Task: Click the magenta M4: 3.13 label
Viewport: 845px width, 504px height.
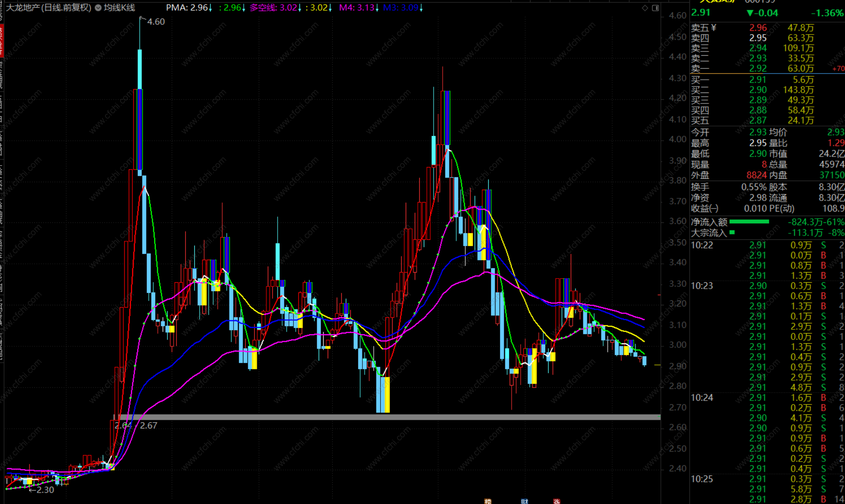Action: pyautogui.click(x=357, y=8)
